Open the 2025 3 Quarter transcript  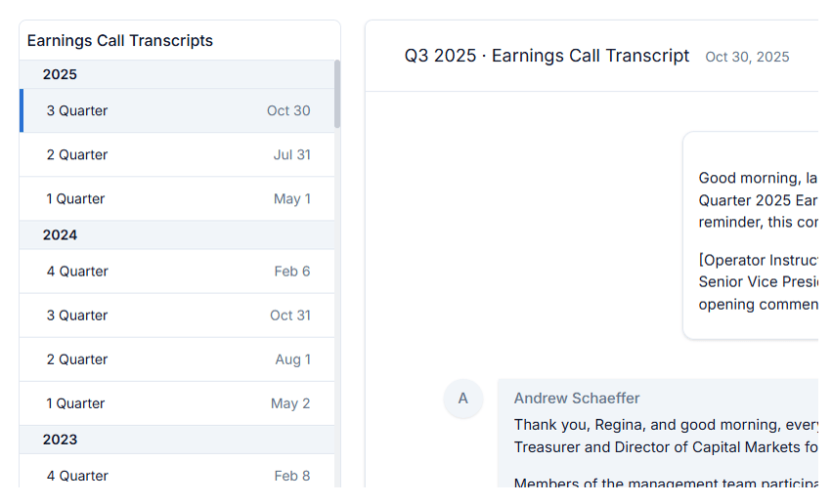click(x=176, y=111)
